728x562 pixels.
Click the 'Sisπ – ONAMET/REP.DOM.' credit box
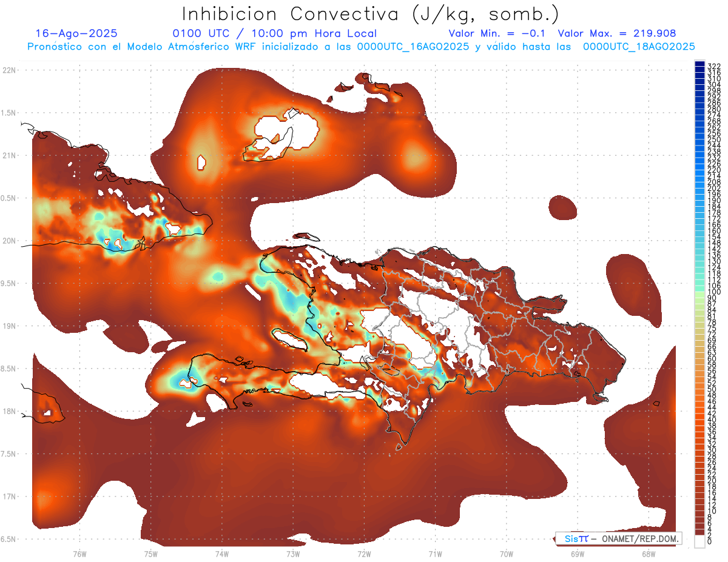pos(618,538)
